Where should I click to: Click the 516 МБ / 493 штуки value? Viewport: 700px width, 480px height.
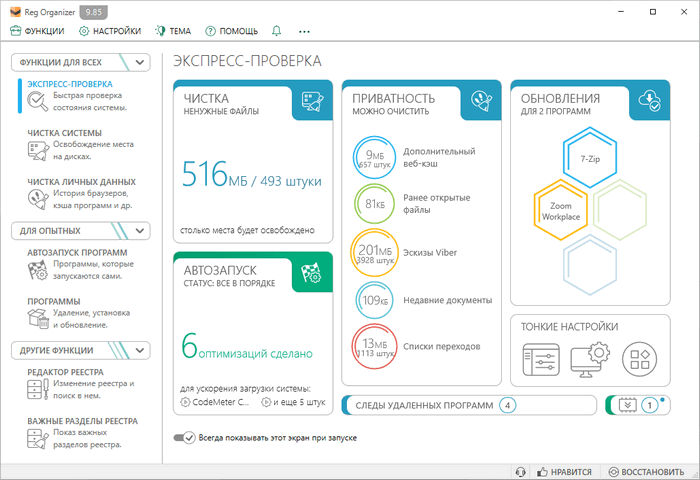click(251, 175)
